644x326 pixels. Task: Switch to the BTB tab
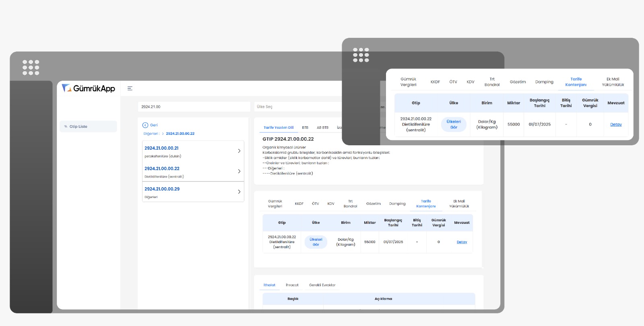(x=305, y=128)
